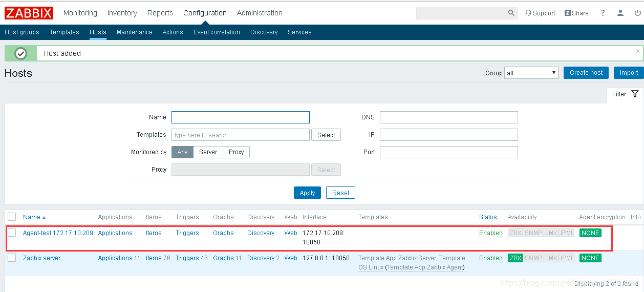Click the ZABBIX logo
This screenshot has width=644, height=292.
click(x=29, y=13)
